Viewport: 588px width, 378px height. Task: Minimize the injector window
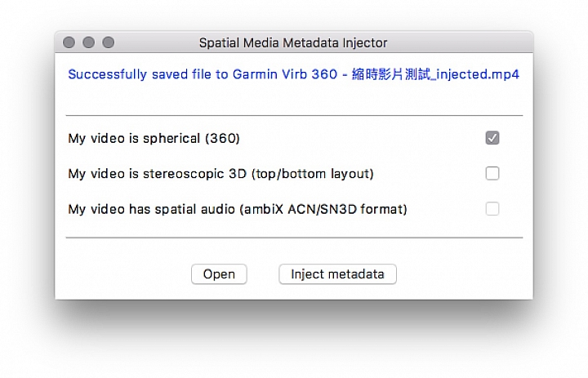(88, 42)
